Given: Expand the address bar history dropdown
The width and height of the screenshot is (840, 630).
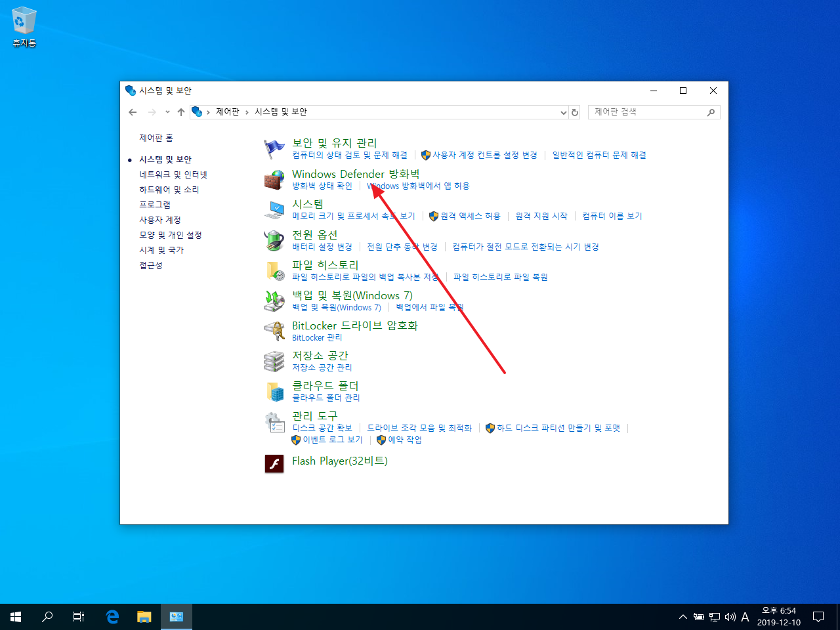Looking at the screenshot, I should click(x=563, y=112).
